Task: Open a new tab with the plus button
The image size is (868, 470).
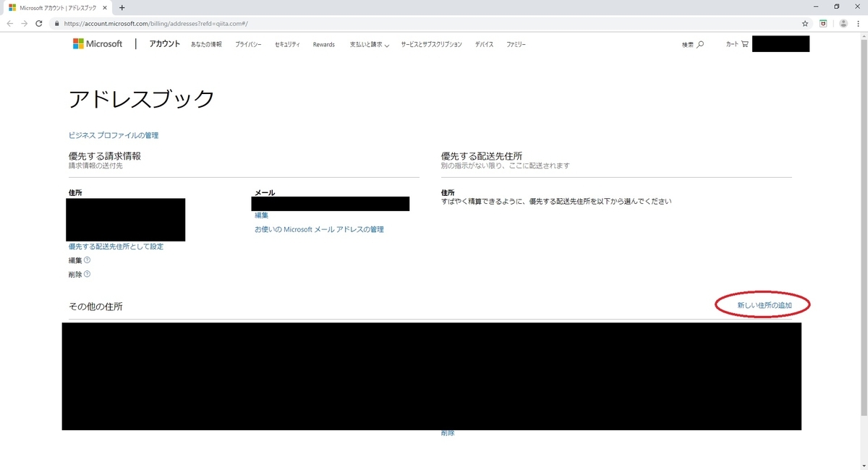Action: point(123,7)
